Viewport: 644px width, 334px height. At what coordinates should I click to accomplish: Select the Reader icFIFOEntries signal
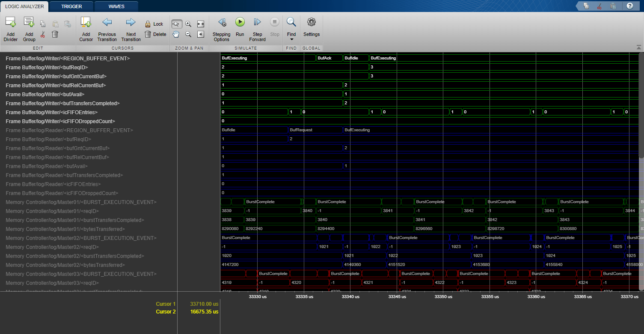tap(53, 184)
